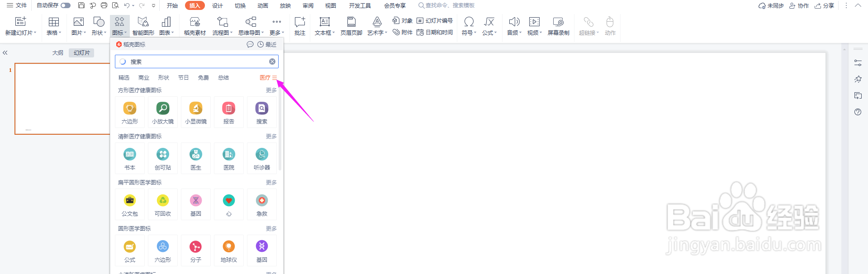Select the 免费 icon category
Screen dimensions: 868x274
point(204,78)
